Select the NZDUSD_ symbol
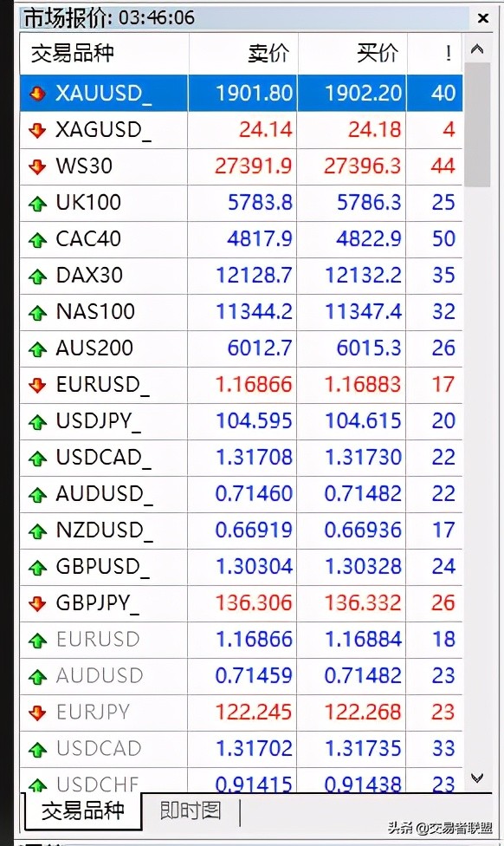Screen dimensions: 504x846 tap(105, 530)
